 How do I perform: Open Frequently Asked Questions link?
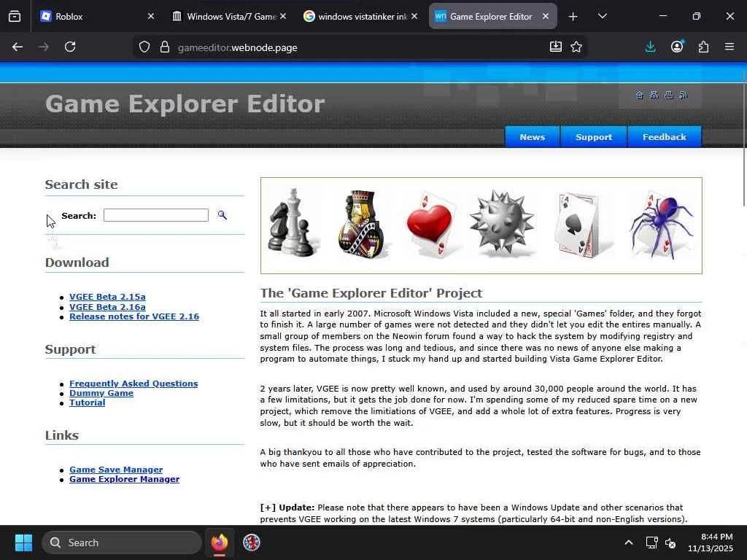[133, 384]
